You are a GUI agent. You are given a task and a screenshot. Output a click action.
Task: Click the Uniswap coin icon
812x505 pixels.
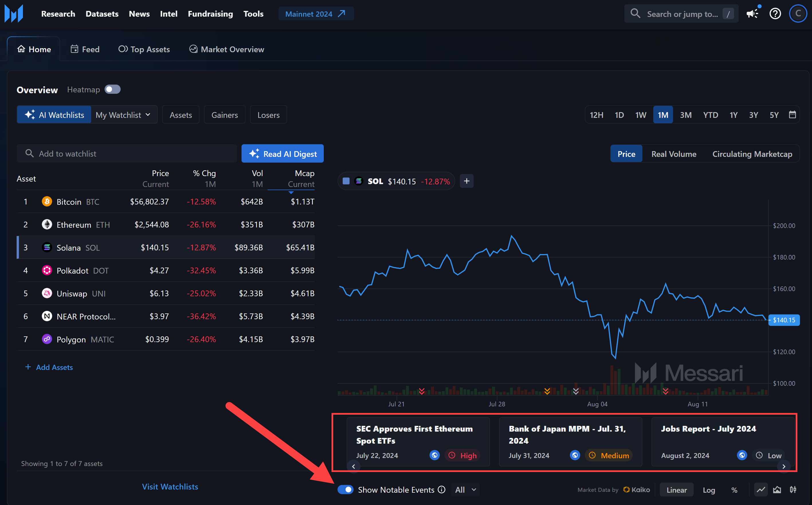[47, 293]
